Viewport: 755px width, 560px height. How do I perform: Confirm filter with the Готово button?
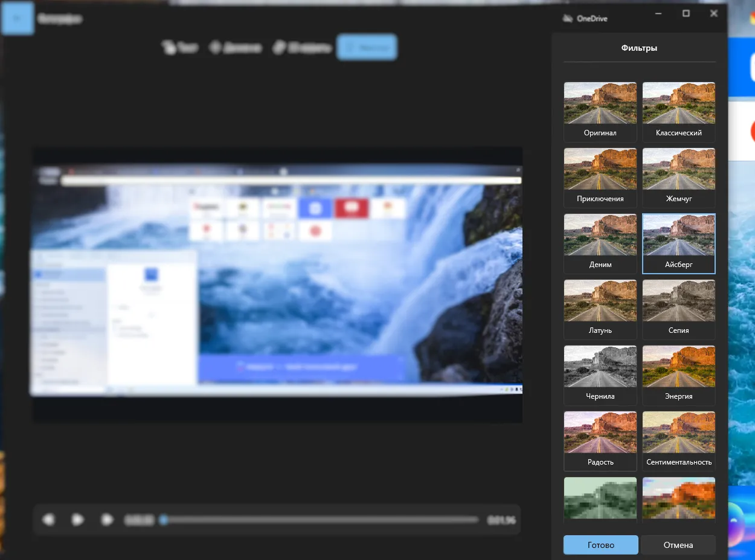pyautogui.click(x=600, y=545)
